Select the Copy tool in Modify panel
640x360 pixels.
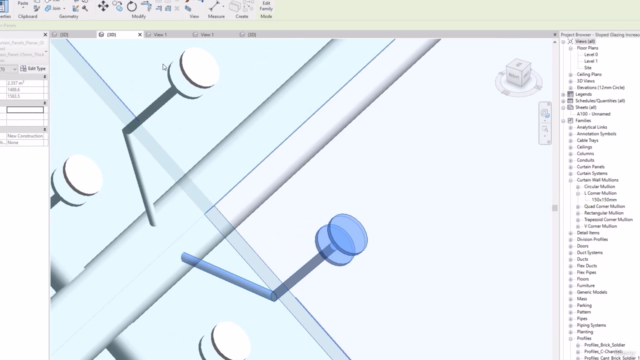point(117,6)
